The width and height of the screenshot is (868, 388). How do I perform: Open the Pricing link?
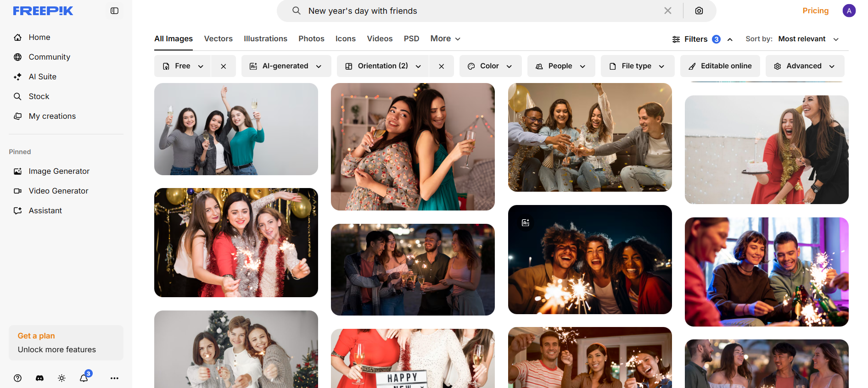[x=815, y=11]
